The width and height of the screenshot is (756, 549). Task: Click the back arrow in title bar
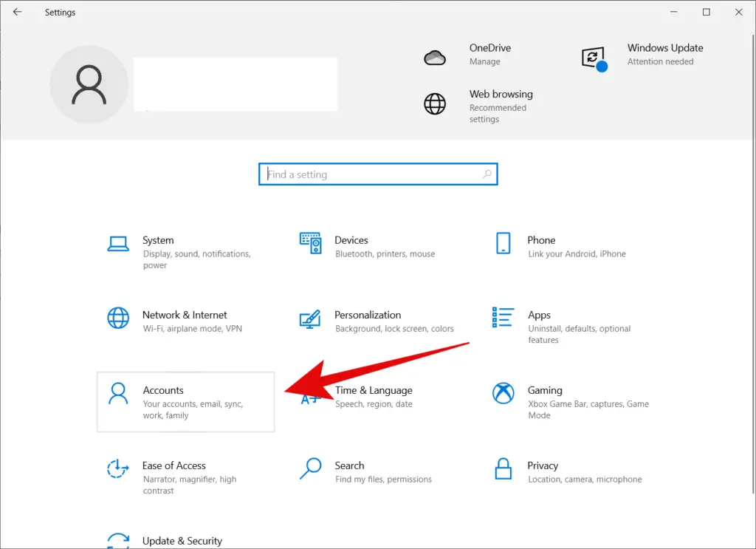(x=18, y=12)
